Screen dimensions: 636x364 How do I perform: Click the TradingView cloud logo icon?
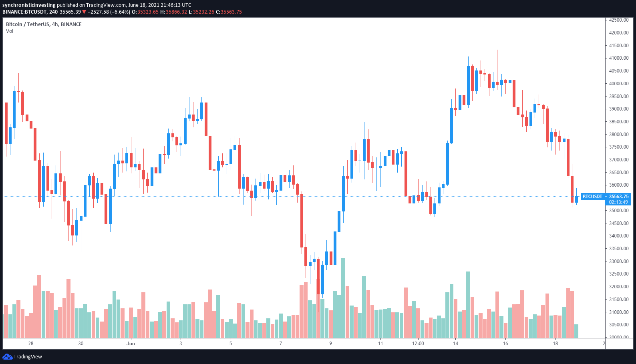pyautogui.click(x=7, y=356)
